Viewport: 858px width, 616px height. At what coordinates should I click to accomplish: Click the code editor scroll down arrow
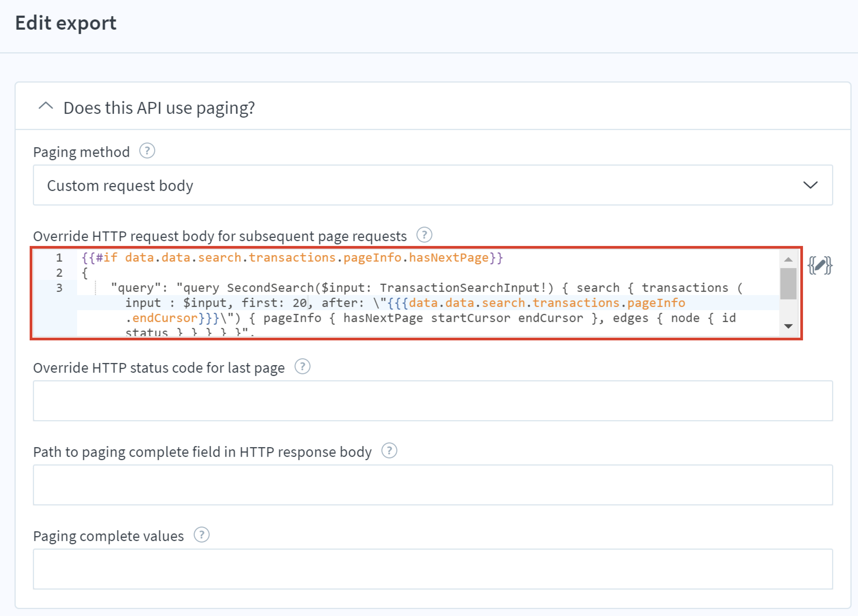788,326
